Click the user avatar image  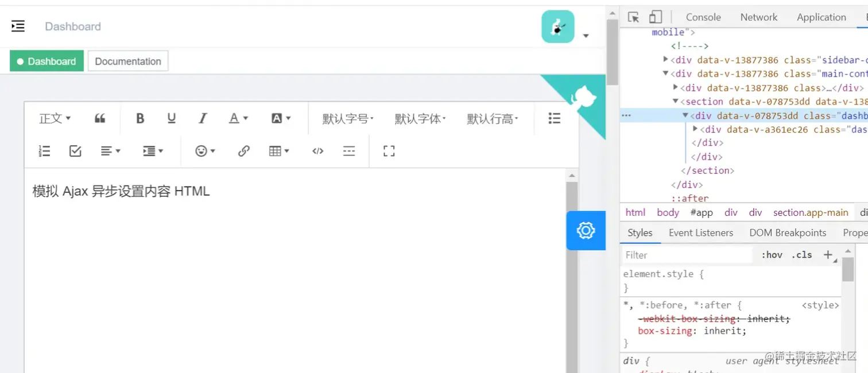[558, 26]
